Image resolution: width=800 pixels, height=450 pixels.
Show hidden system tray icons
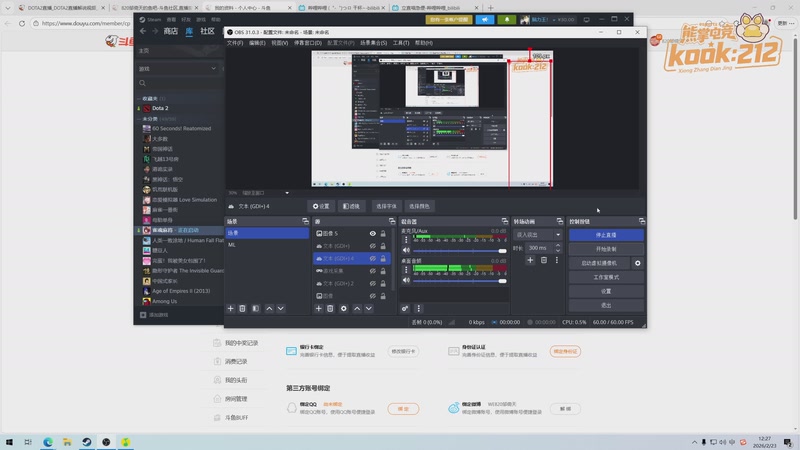coord(694,442)
